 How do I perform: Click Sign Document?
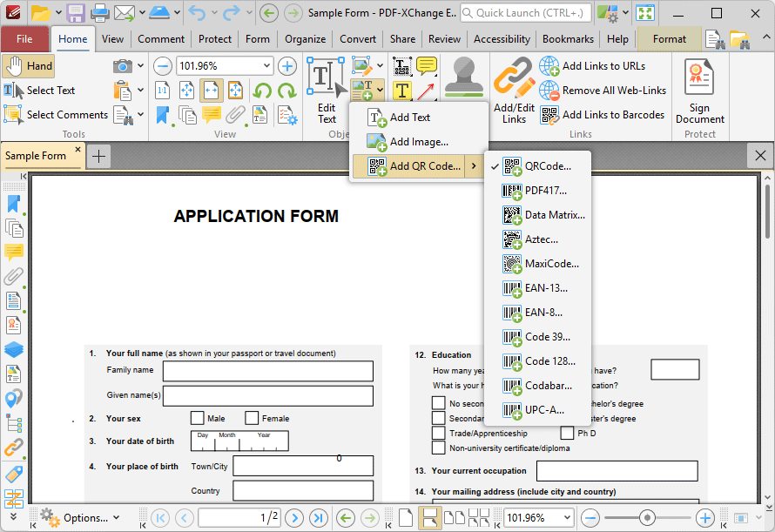tap(700, 90)
